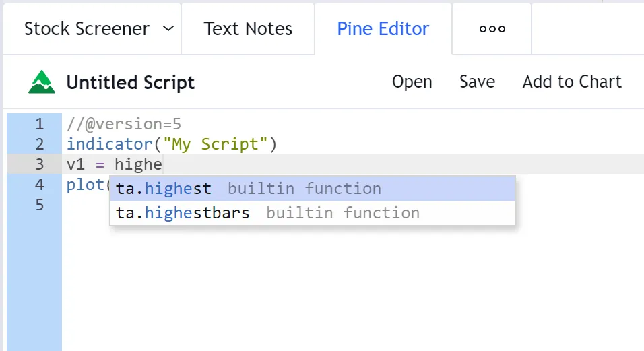Place cursor in the //@version=5 comment
This screenshot has height=351, width=644.
124,124
